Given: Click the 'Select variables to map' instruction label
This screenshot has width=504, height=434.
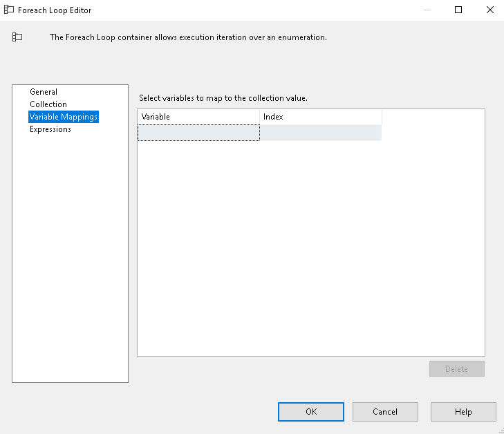Looking at the screenshot, I should tap(223, 98).
